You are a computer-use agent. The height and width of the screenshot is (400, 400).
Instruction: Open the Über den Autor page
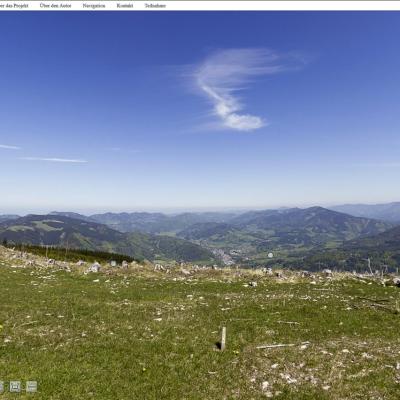(55, 6)
